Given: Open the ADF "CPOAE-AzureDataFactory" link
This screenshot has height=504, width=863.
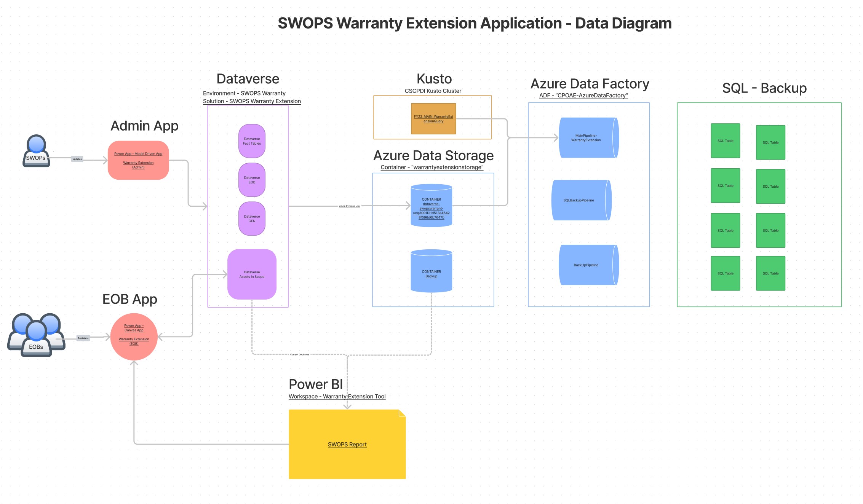Looking at the screenshot, I should coord(583,96).
